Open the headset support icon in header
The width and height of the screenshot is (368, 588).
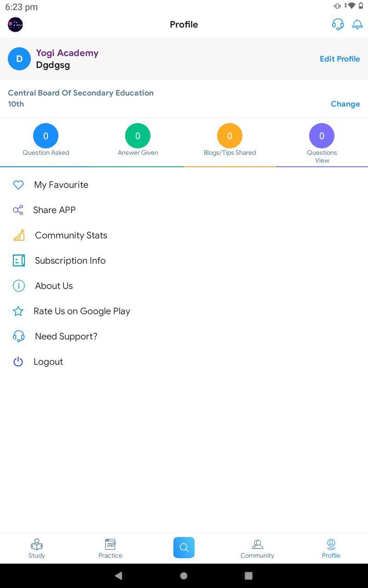pos(338,24)
